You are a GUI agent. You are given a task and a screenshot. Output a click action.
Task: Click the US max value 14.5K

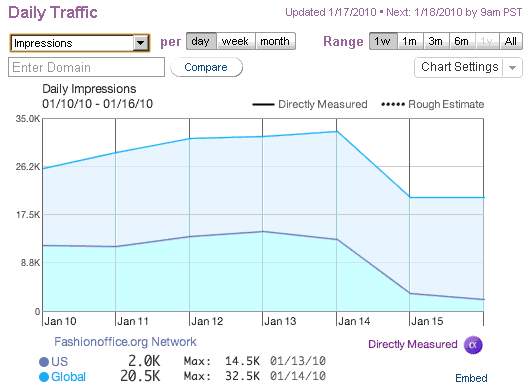(242, 361)
